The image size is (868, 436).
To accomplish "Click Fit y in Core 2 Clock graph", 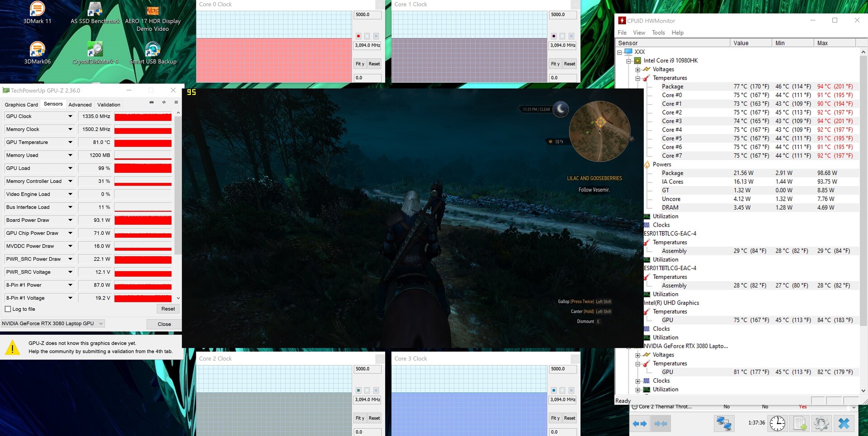I will coord(360,418).
